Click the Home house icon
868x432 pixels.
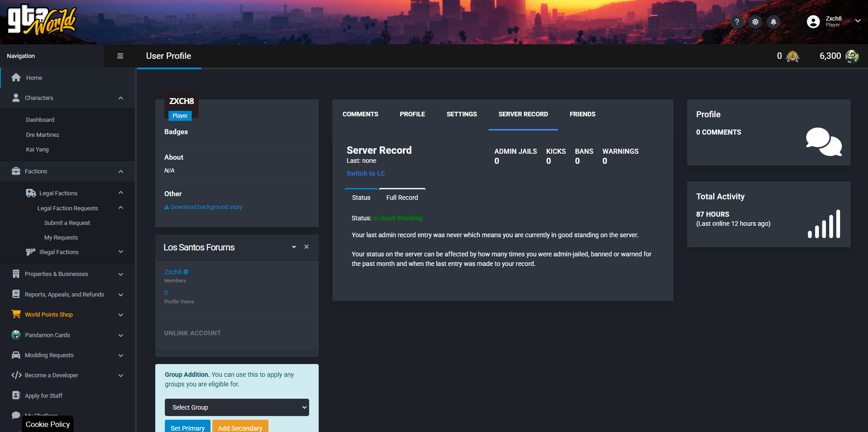(x=16, y=78)
